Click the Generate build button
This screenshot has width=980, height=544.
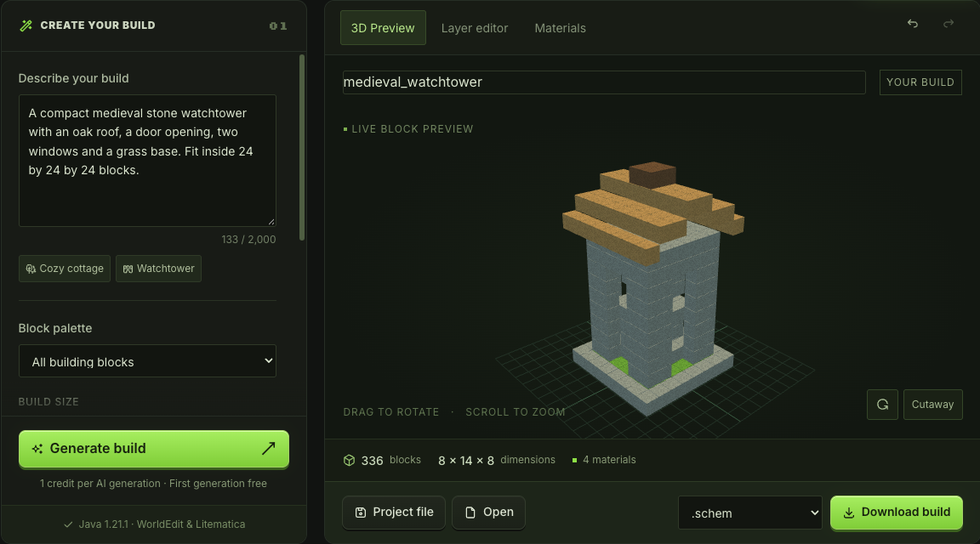154,449
